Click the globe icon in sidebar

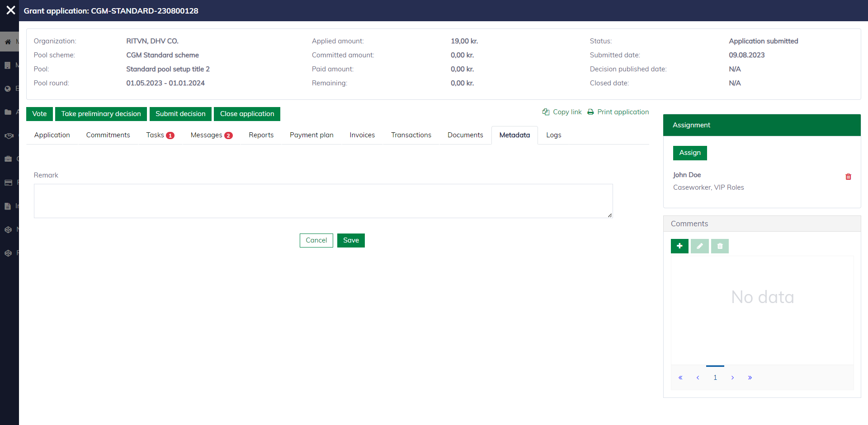pos(8,89)
